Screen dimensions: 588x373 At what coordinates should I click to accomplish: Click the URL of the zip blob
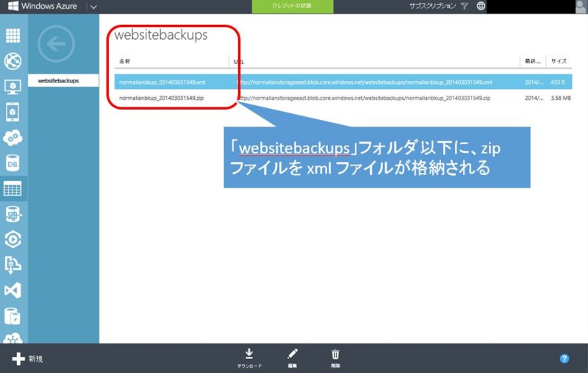coord(362,98)
